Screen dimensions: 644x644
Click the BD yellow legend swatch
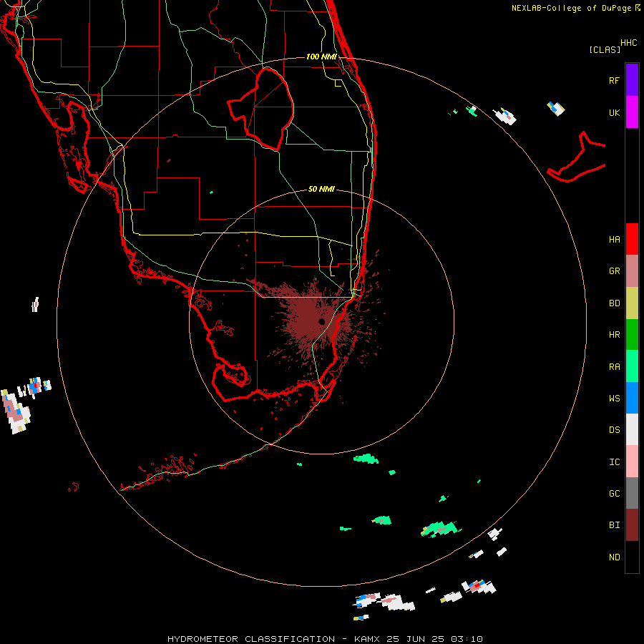pos(632,303)
